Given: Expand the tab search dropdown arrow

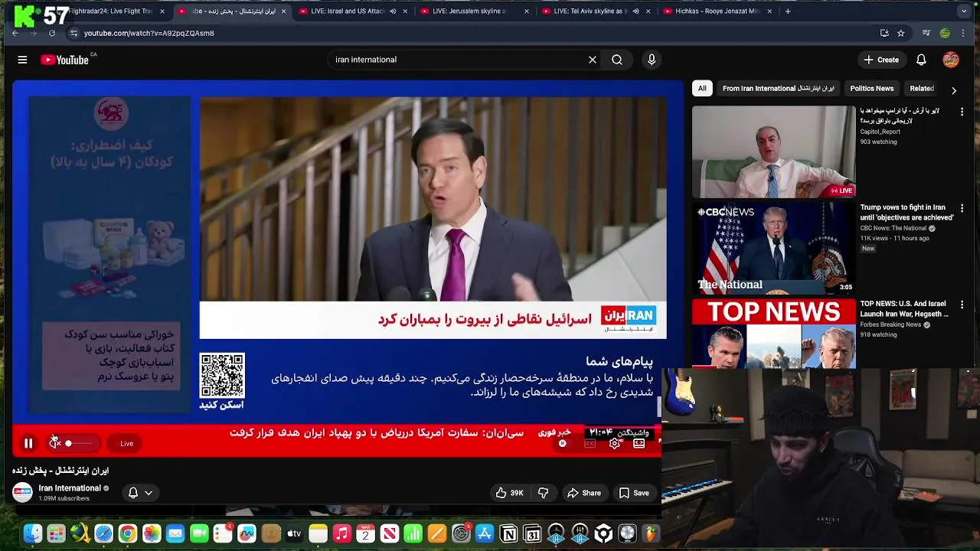Looking at the screenshot, I should (963, 11).
